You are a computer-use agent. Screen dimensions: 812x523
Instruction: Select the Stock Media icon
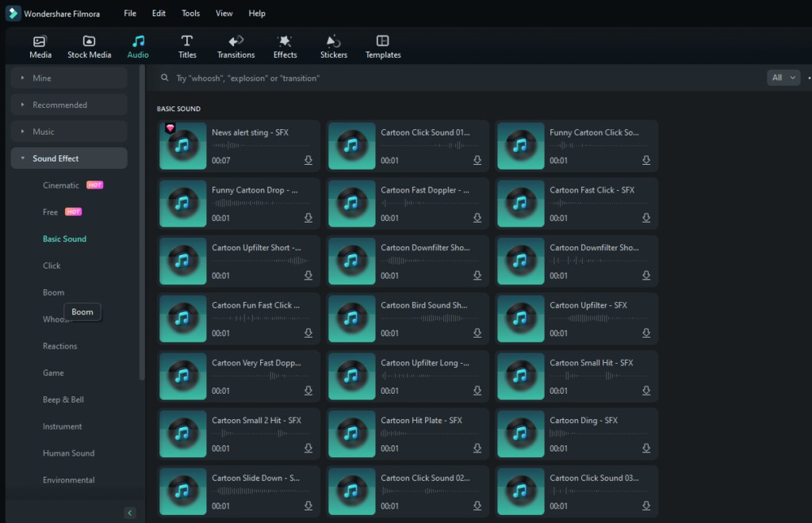click(x=89, y=45)
